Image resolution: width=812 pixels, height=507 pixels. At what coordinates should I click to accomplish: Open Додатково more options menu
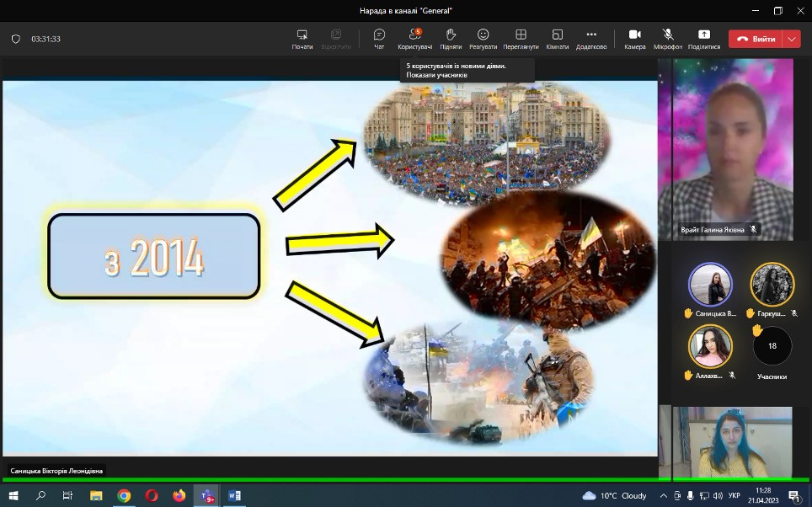coord(591,38)
